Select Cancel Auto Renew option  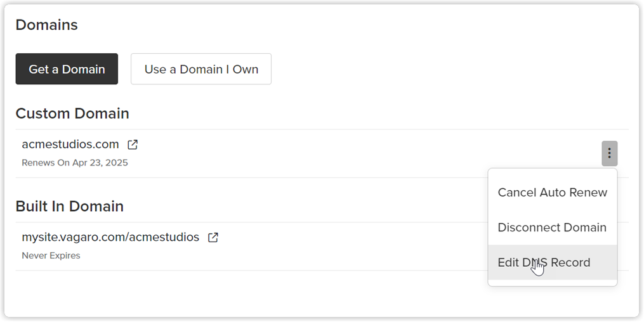553,193
